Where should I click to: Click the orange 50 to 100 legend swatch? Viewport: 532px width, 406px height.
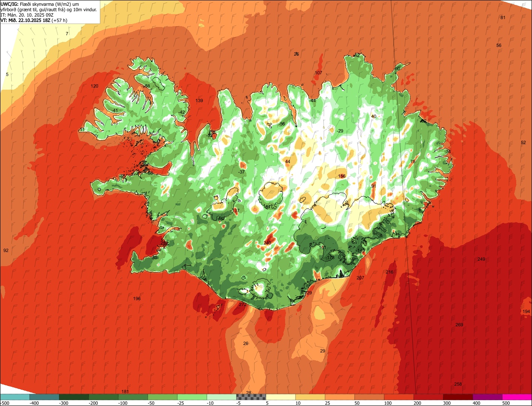click(369, 397)
